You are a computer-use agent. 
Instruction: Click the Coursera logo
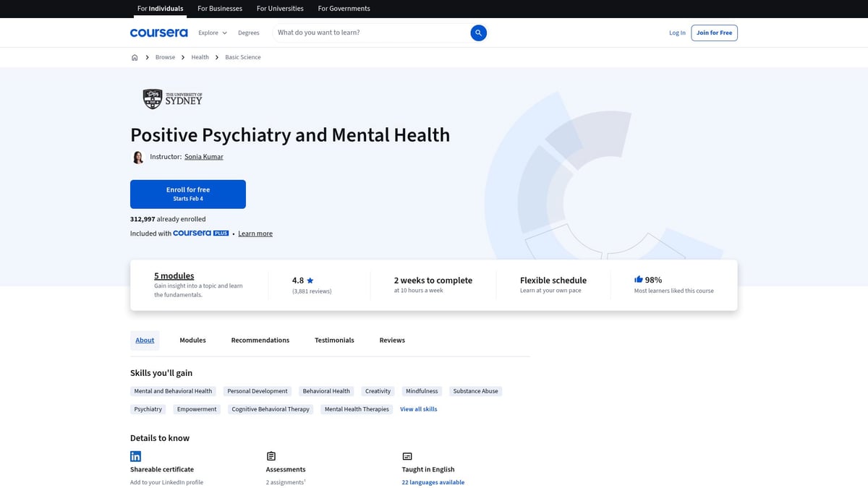[158, 33]
